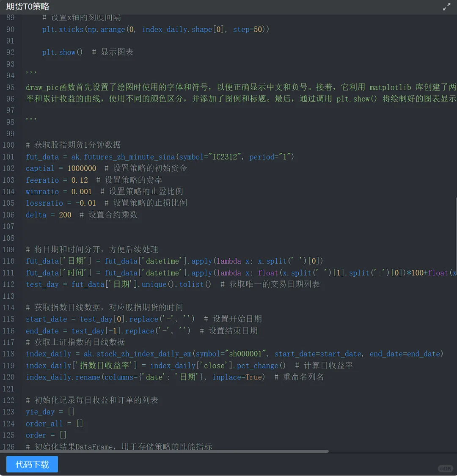Click comment 初始化记录每日收益和订单的列表
Screen dimensions: 457x476
point(92,400)
